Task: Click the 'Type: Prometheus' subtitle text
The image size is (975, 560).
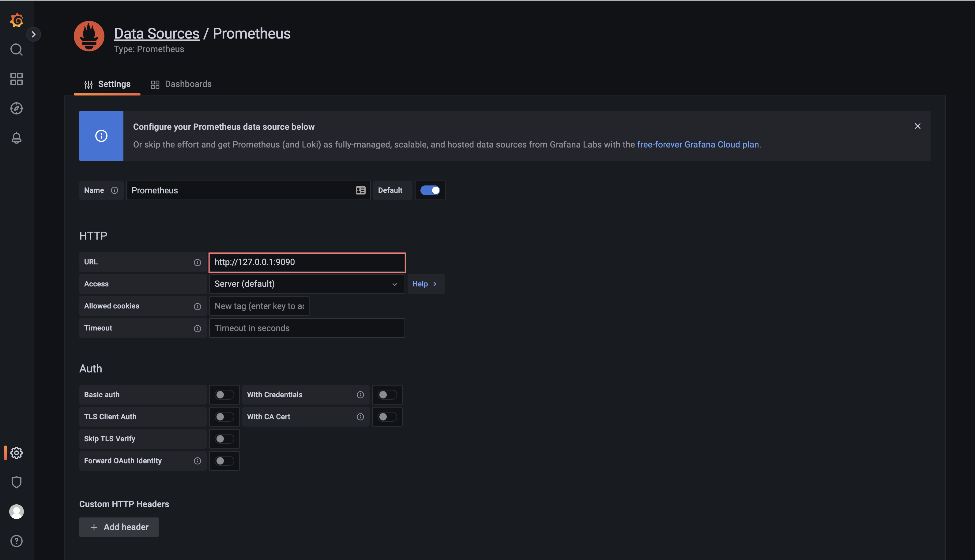Action: (149, 49)
